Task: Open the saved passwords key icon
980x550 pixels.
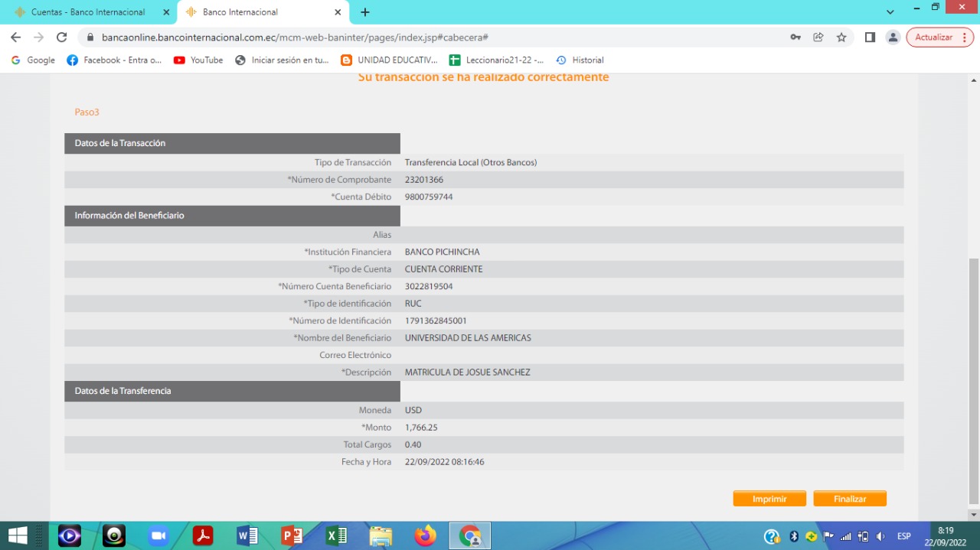Action: coord(795,37)
